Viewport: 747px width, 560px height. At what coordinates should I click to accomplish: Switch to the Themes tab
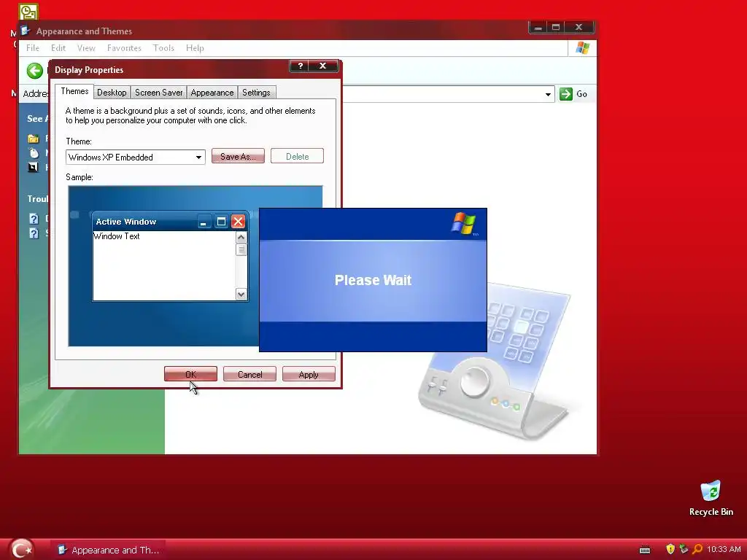pyautogui.click(x=74, y=91)
